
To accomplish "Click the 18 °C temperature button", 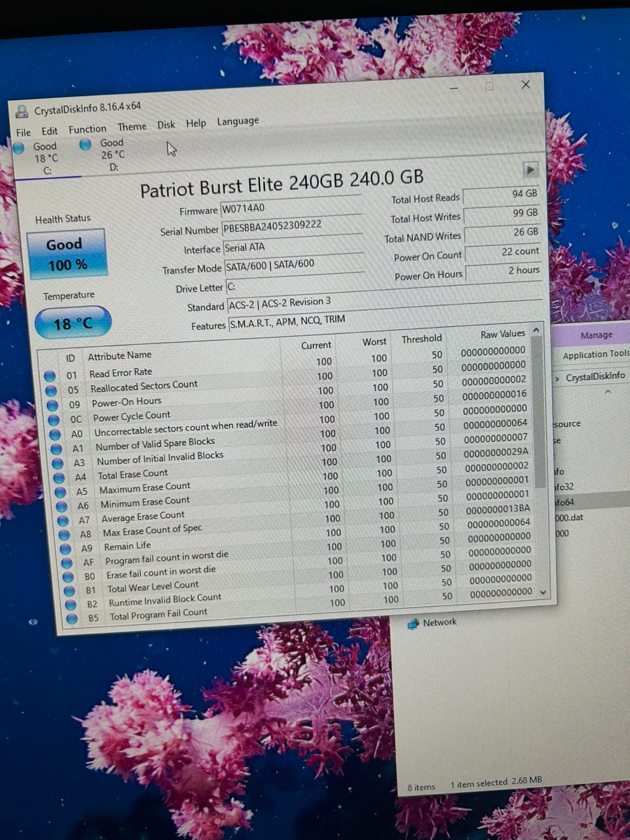I will [73, 323].
